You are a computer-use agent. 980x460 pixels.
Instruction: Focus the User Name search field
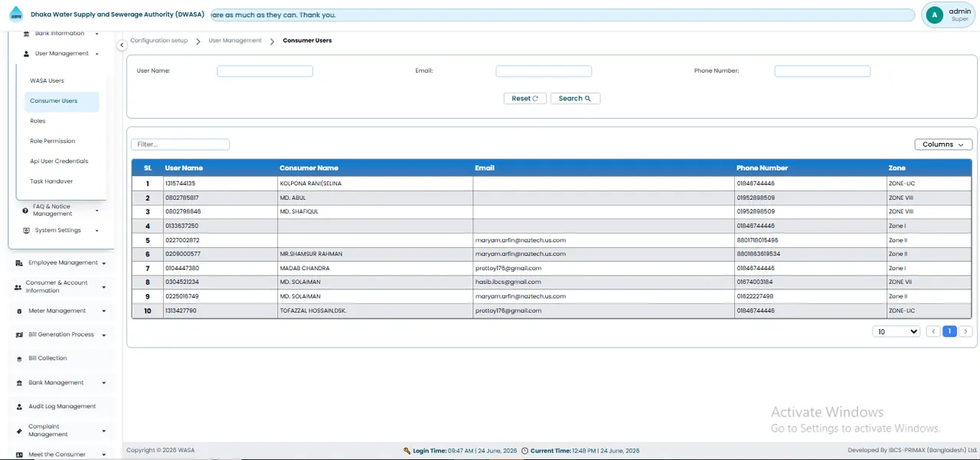[265, 71]
